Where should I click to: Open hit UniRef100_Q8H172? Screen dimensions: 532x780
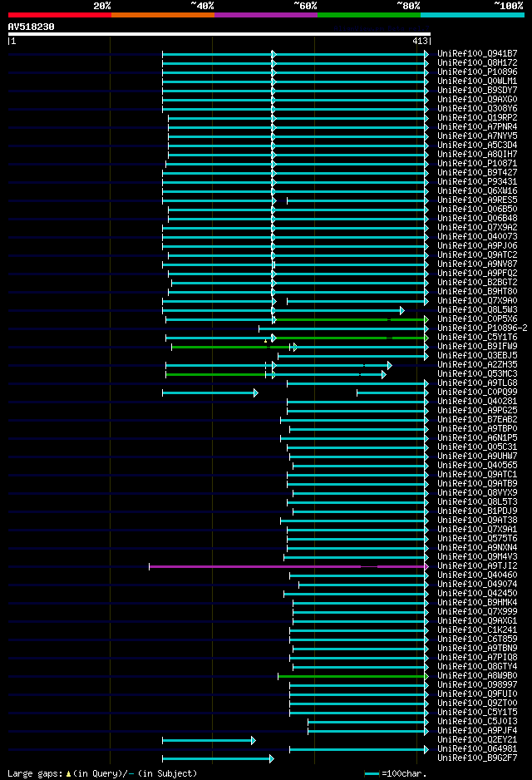(x=477, y=62)
